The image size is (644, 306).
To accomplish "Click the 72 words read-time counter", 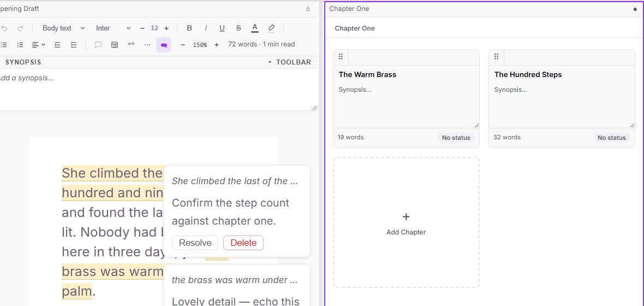I will [261, 44].
